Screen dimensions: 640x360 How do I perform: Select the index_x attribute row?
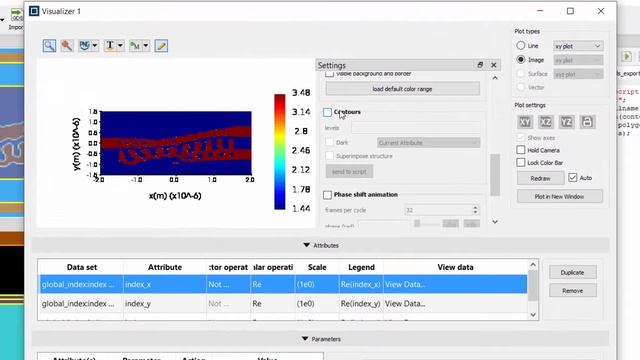[283, 284]
